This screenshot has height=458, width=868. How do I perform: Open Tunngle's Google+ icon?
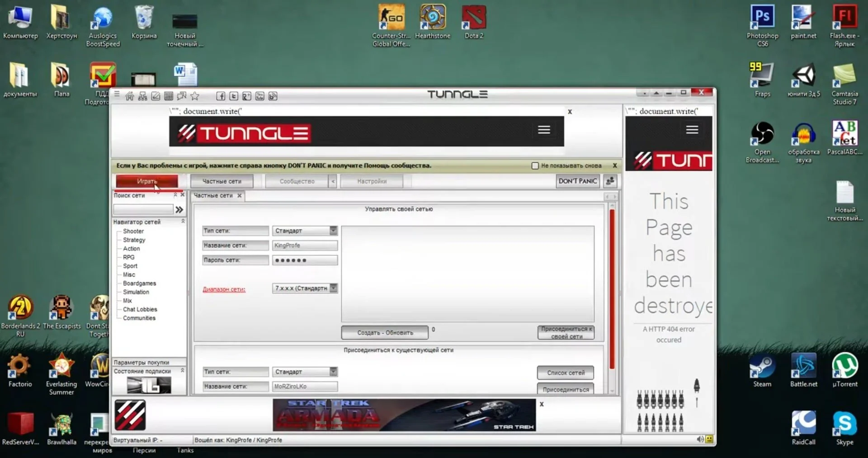pyautogui.click(x=247, y=96)
